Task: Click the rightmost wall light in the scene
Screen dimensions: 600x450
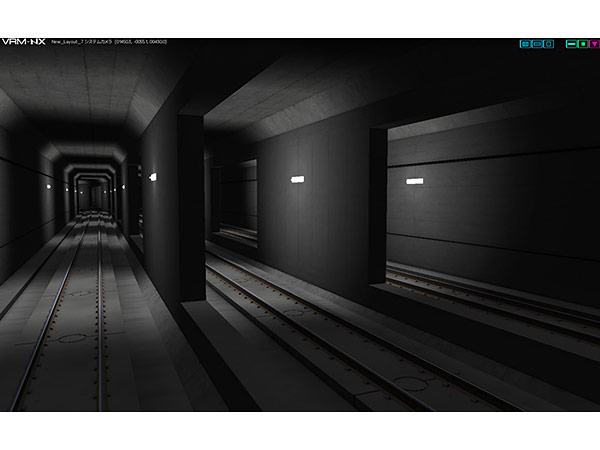Action: (414, 181)
